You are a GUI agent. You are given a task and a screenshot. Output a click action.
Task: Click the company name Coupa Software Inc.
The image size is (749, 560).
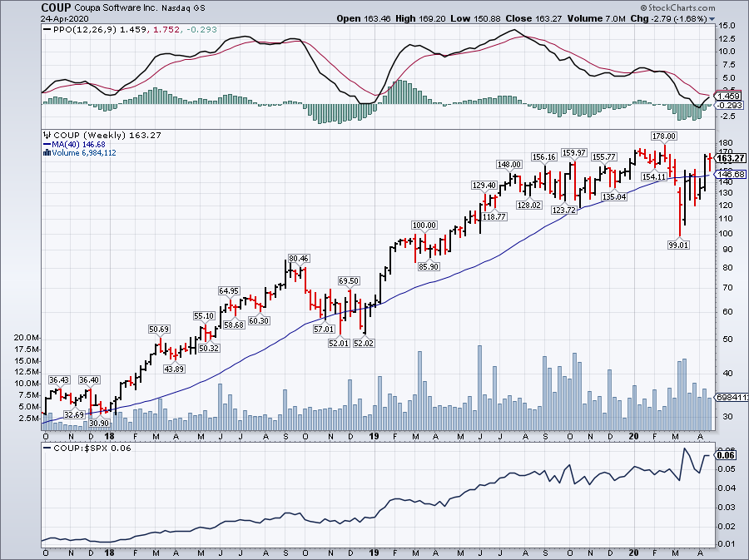(x=116, y=8)
